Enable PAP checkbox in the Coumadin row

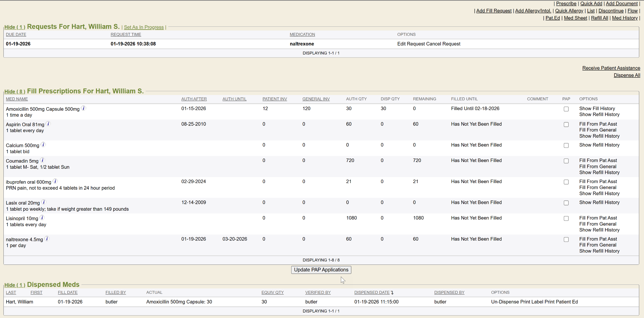tap(566, 161)
